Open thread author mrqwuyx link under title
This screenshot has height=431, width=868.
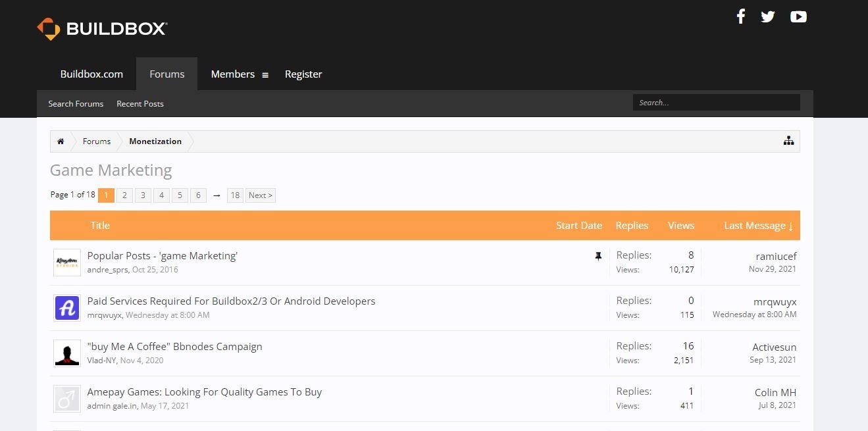[104, 315]
